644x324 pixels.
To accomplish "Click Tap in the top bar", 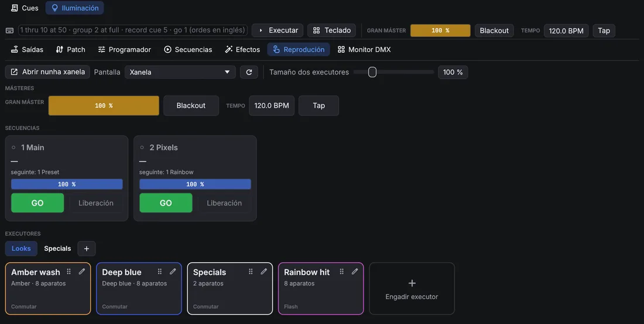I will [x=604, y=30].
